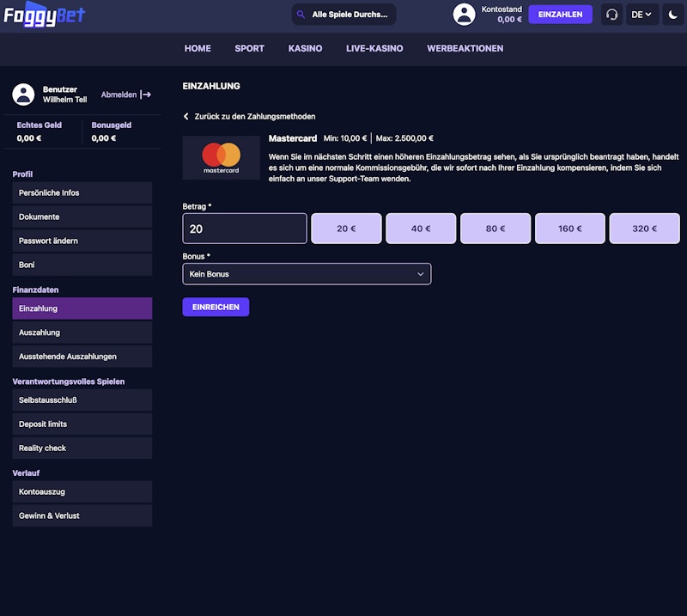Open the LIVE-KASINO menu item
The image size is (687, 616).
[x=374, y=48]
